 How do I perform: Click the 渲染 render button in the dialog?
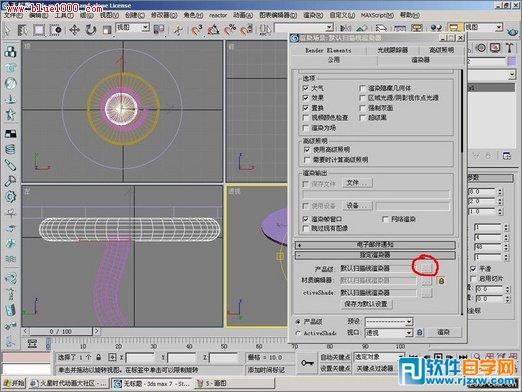444,332
